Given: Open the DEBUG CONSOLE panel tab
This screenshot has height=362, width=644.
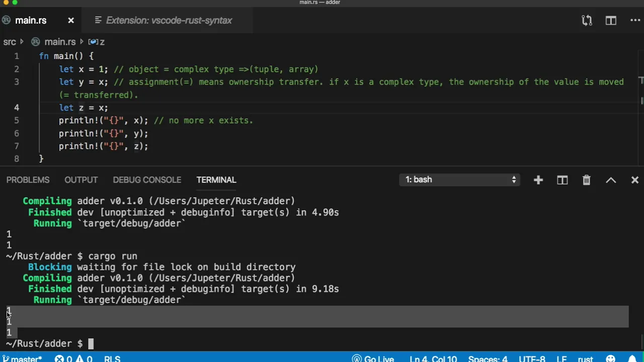Looking at the screenshot, I should point(147,180).
